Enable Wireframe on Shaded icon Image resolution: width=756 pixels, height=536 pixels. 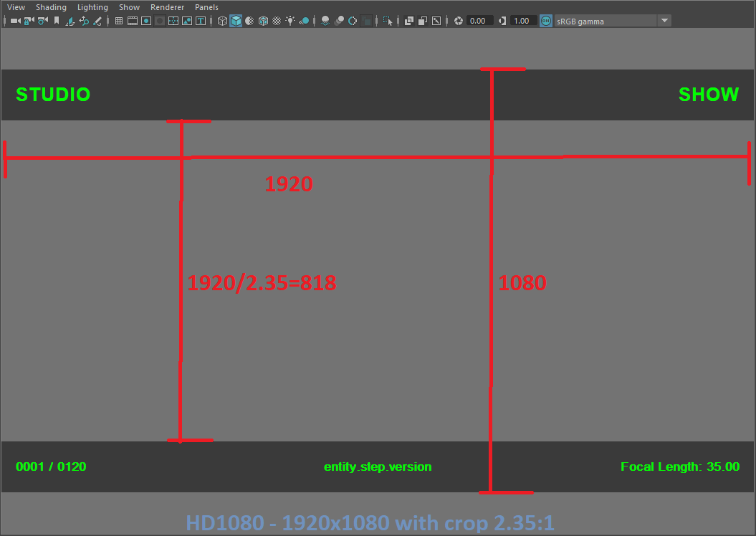click(x=263, y=21)
